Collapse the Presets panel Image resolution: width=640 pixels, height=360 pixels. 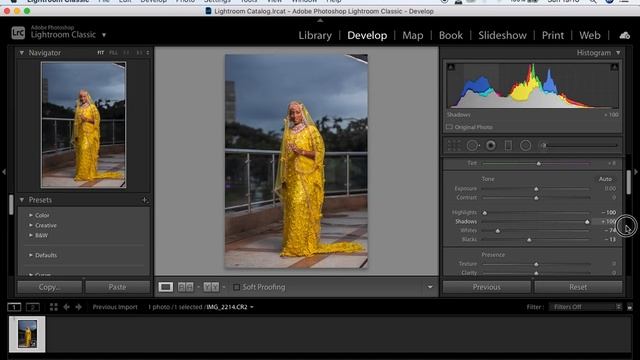click(22, 200)
